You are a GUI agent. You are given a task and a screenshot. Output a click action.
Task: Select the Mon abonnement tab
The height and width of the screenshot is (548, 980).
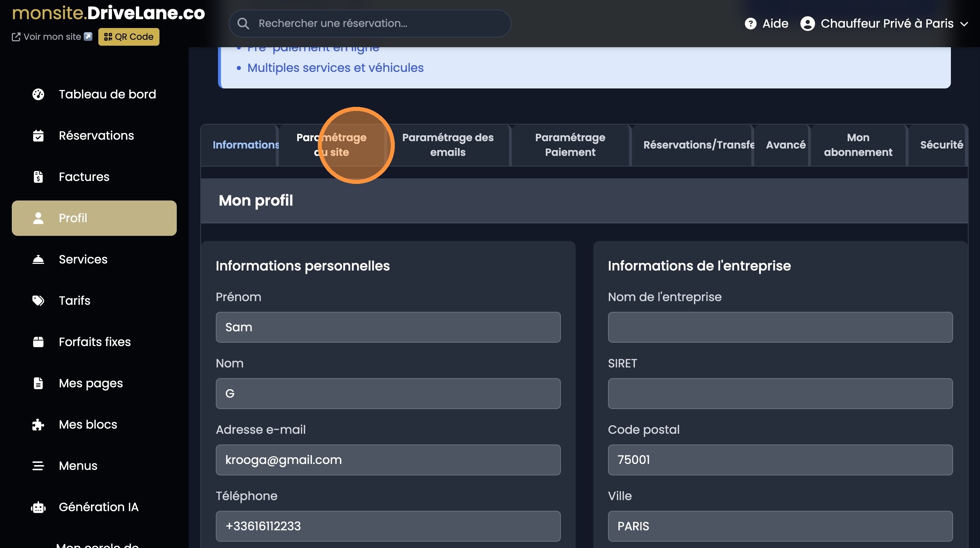[x=858, y=144]
